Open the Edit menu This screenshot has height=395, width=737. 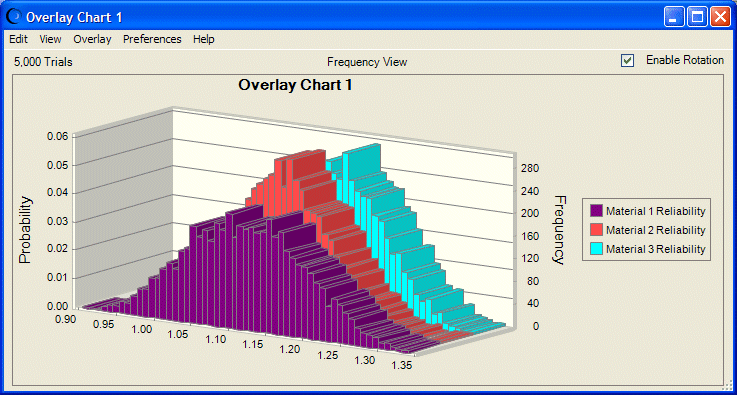[18, 40]
